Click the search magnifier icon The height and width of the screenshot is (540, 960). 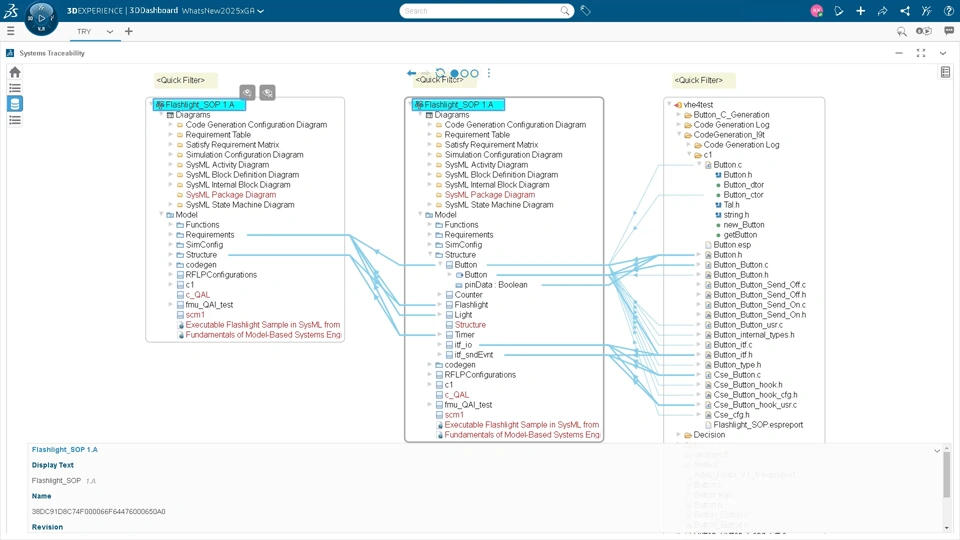pyautogui.click(x=564, y=10)
